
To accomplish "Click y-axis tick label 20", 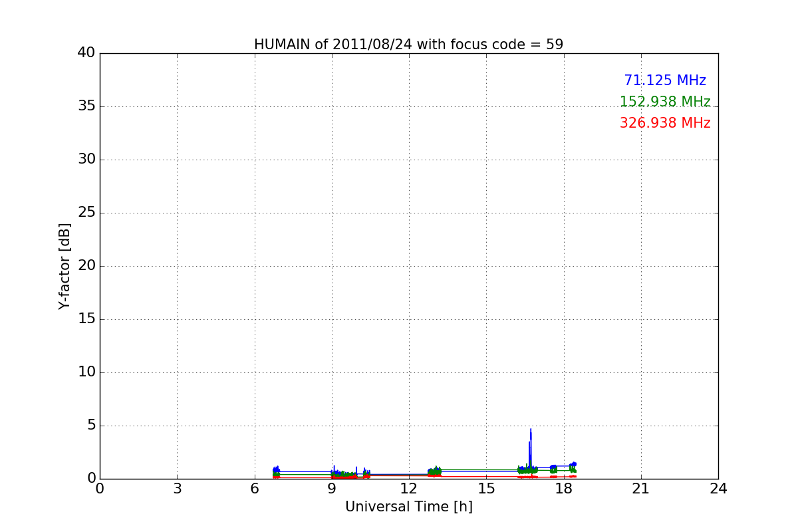I will [x=86, y=265].
